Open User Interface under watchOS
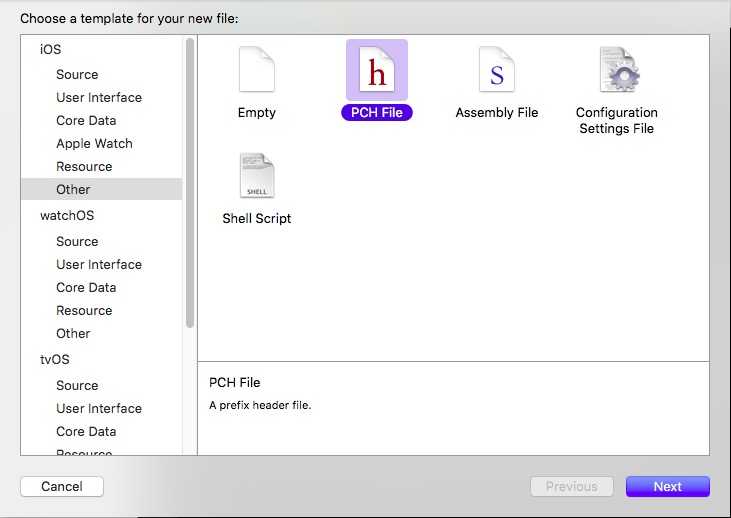The image size is (731, 518). click(99, 264)
